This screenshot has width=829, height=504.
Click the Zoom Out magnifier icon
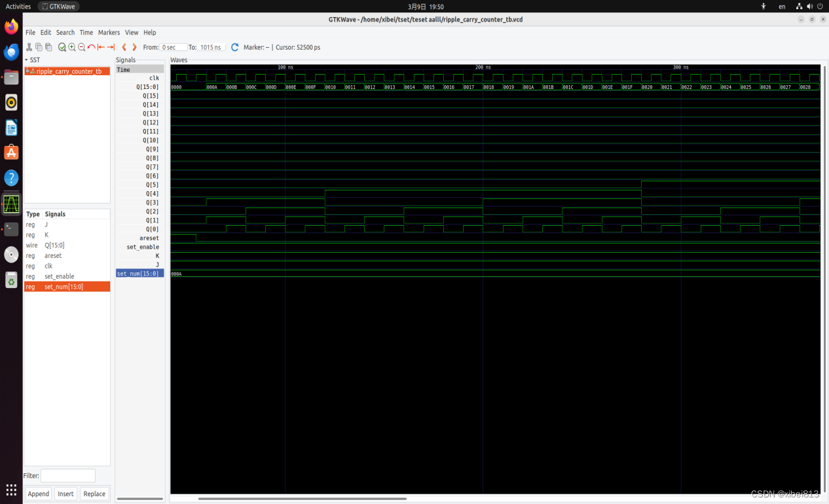(81, 47)
